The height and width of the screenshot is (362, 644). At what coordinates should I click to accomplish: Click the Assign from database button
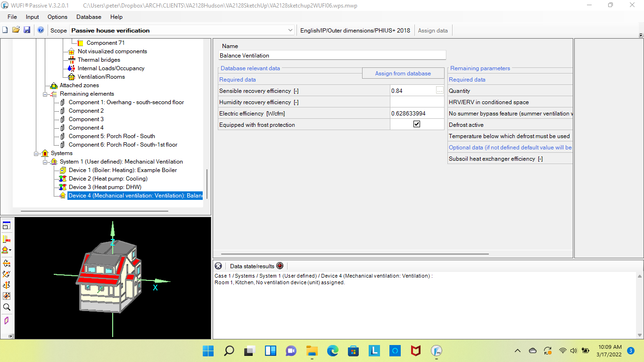click(x=403, y=73)
